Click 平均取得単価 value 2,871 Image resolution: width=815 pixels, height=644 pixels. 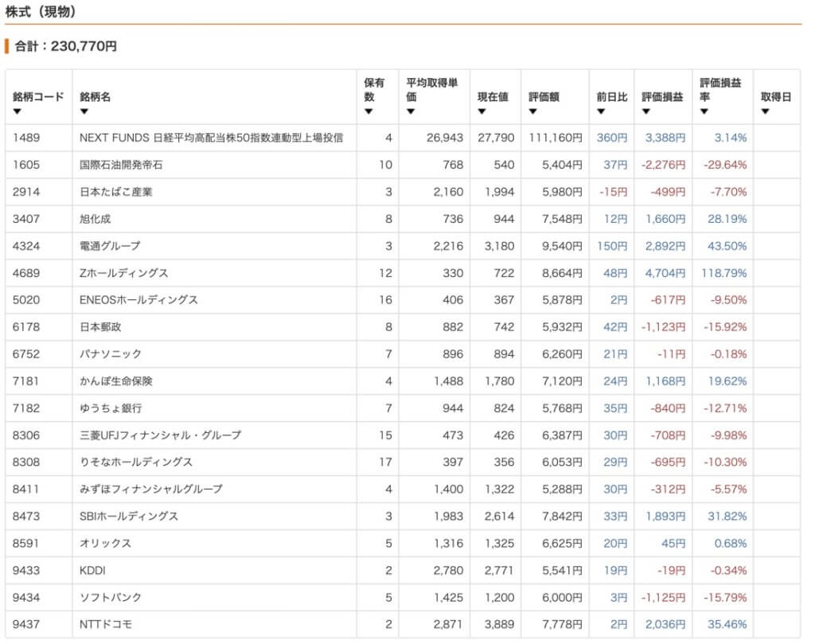click(448, 624)
